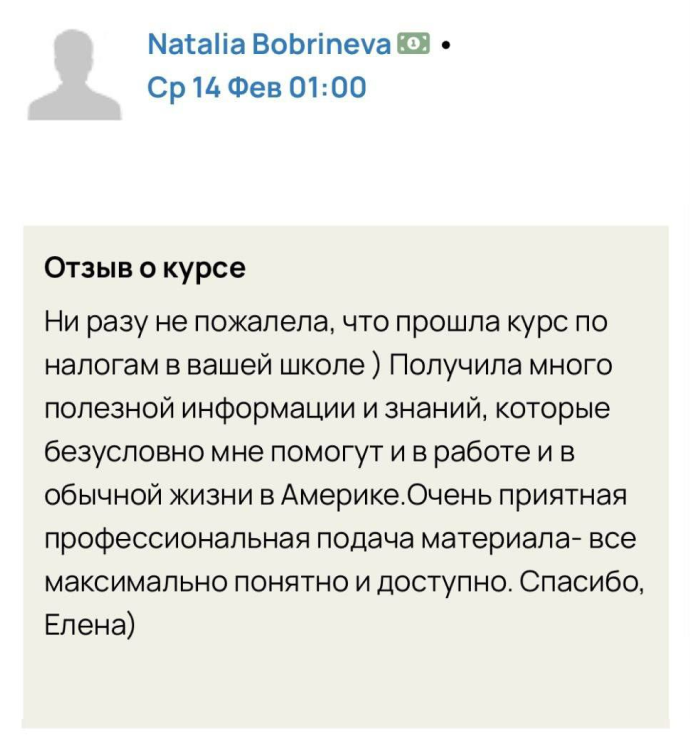Image resolution: width=691 pixels, height=748 pixels.
Task: Click the words Получила много in the review
Action: point(500,366)
